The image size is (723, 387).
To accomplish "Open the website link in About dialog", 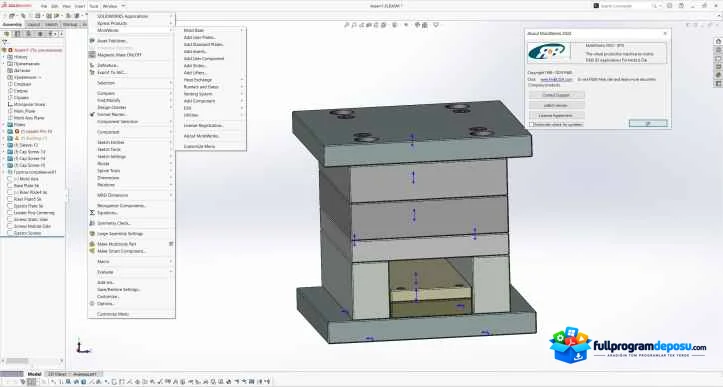I will coord(556,79).
